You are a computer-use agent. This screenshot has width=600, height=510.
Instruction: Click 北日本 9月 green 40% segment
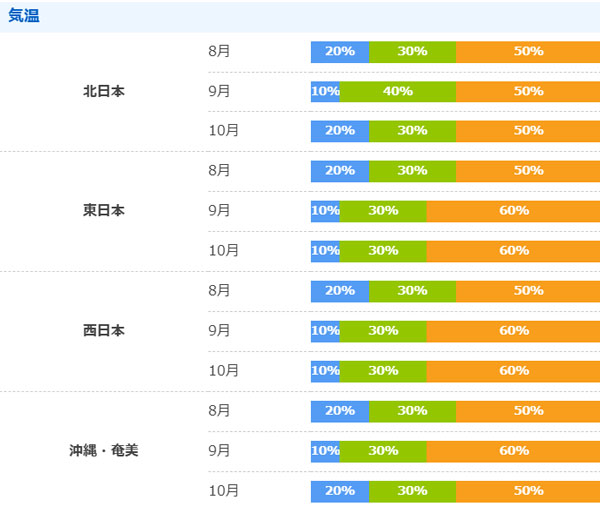[398, 91]
